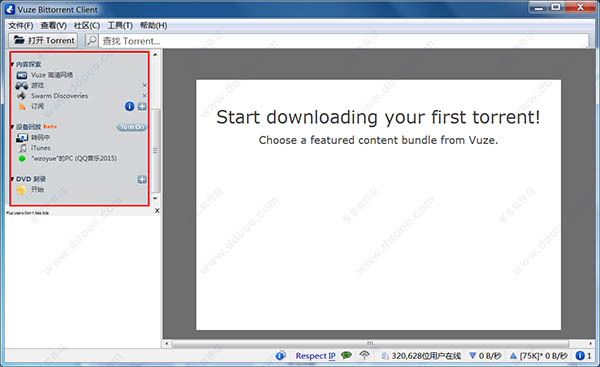This screenshot has height=367, width=600.
Task: Collapse the DVD 刻录 section
Action: click(12, 179)
